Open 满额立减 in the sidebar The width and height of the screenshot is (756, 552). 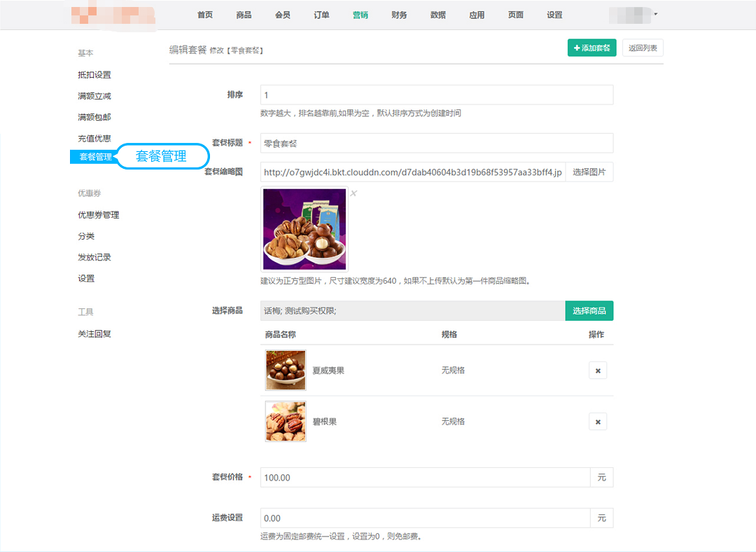pyautogui.click(x=94, y=96)
